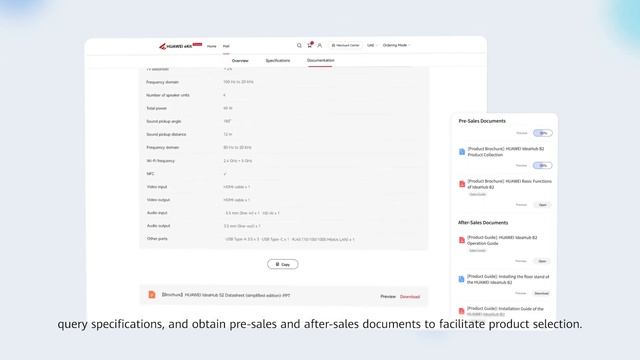The image size is (640, 360).
Task: Click the 'Total power' specification row
Action: coord(284,108)
